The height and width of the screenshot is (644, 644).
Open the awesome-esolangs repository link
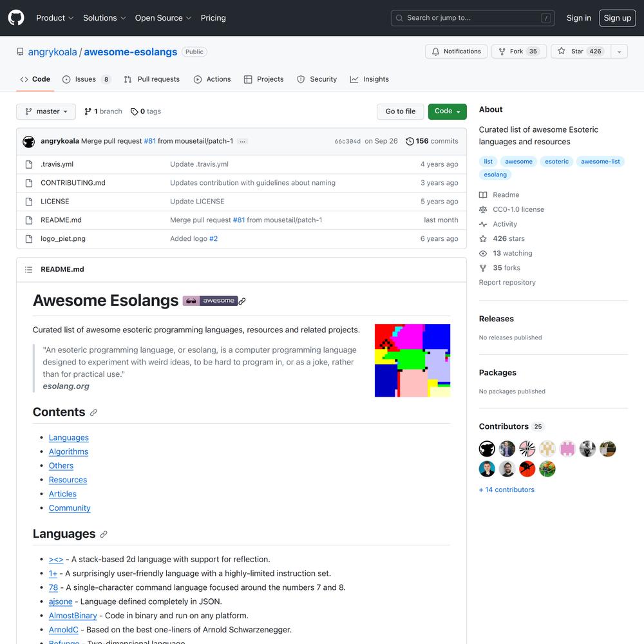point(131,52)
